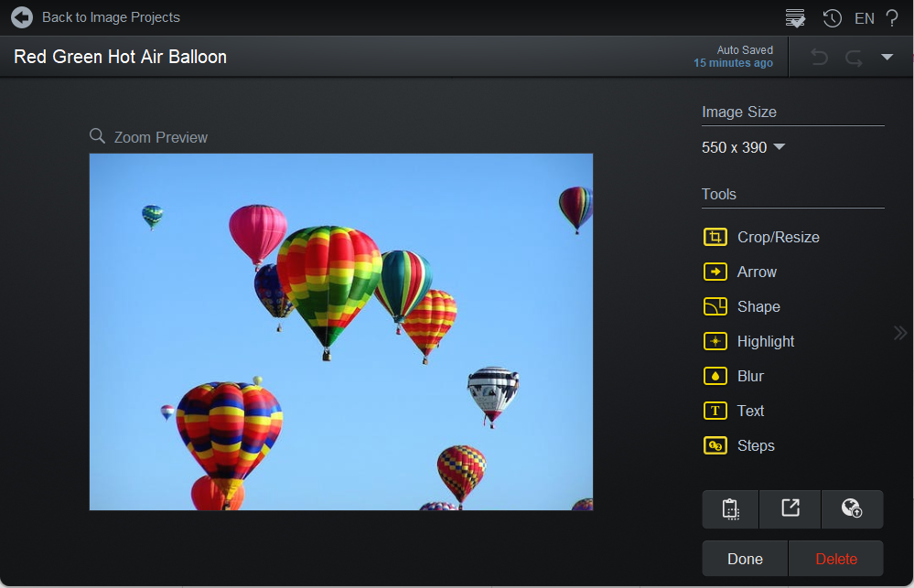Open the tasks checklist icon in header
The height and width of the screenshot is (588, 914).
tap(795, 18)
